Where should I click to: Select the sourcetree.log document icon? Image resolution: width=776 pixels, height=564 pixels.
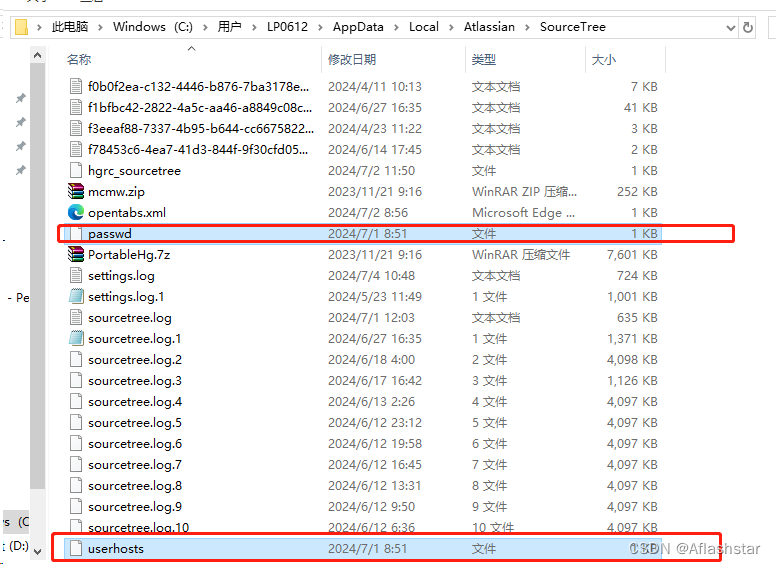(x=76, y=318)
